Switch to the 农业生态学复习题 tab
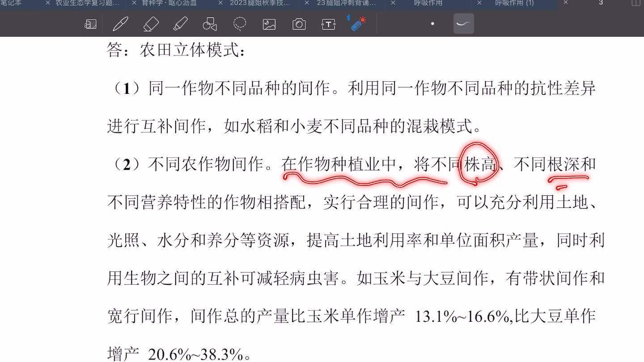 point(88,3)
